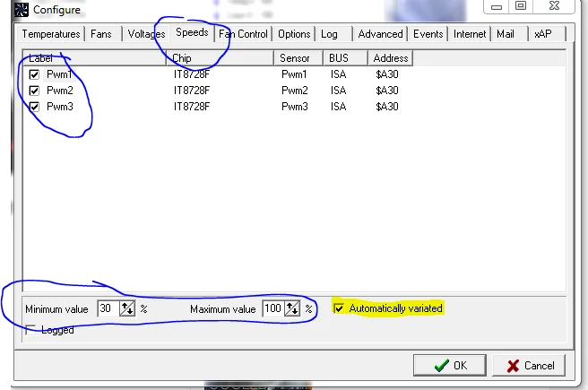Switch to the Temperatures tab
588x390 pixels.
pyautogui.click(x=51, y=34)
